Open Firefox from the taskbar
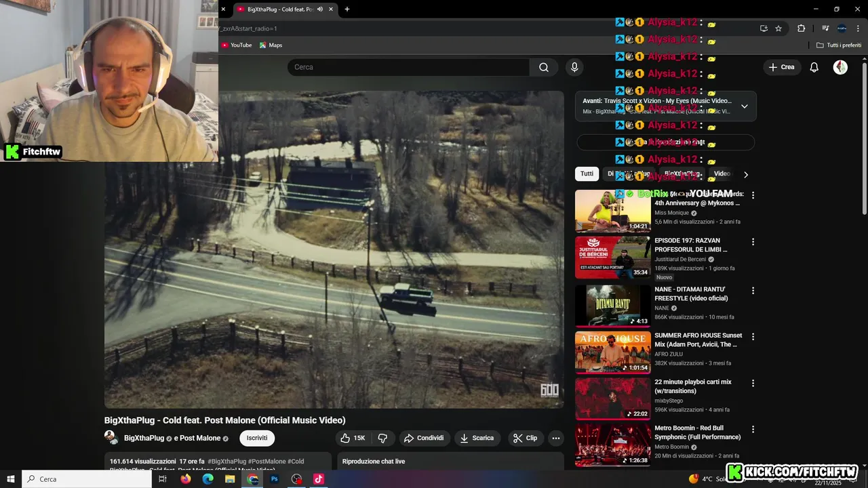 point(186,479)
